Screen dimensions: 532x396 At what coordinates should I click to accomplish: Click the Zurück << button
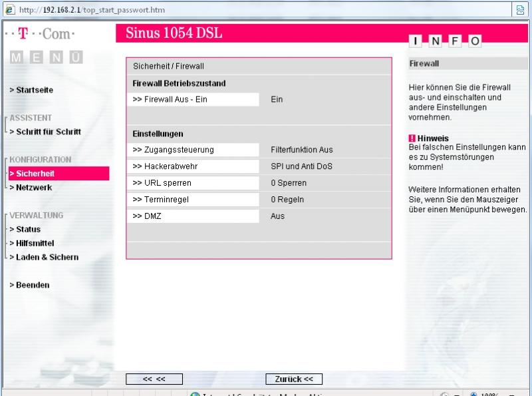294,379
